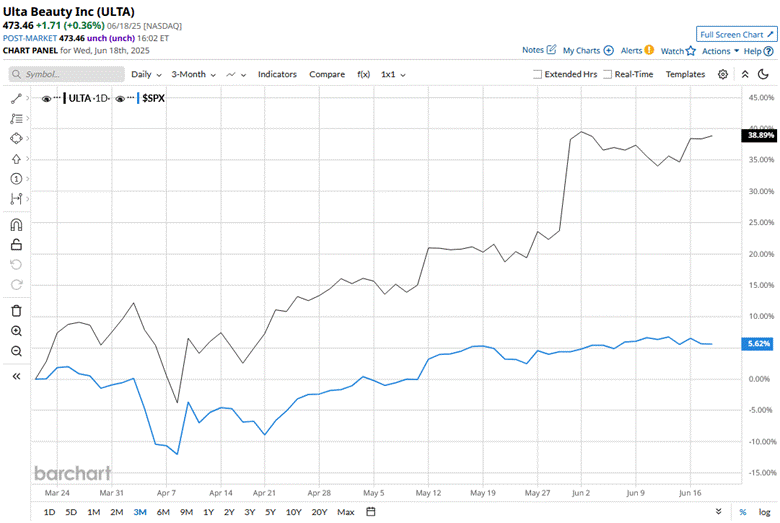Viewport: 780px width, 523px height.
Task: Select the trend line drawing tool
Action: pyautogui.click(x=16, y=99)
